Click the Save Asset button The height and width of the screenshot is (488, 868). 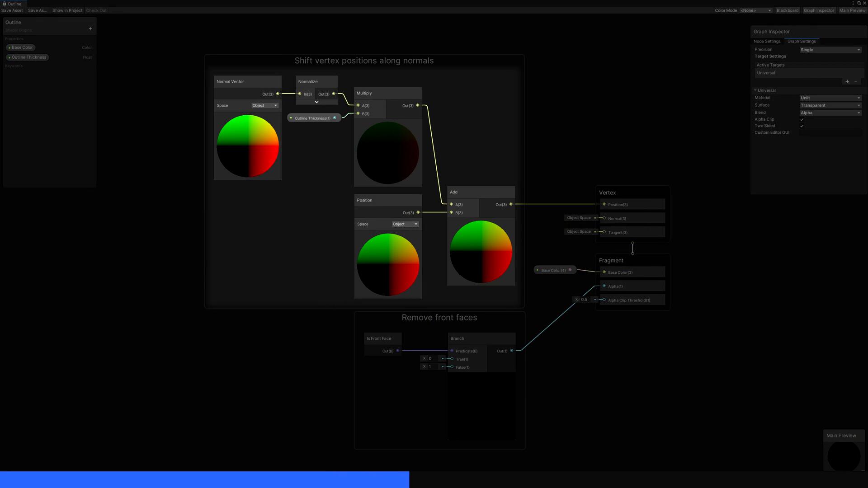coord(12,10)
